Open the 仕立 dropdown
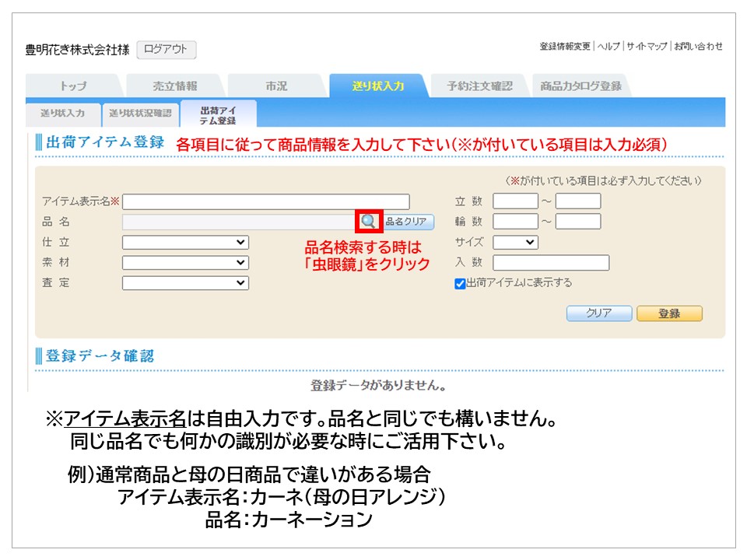747x560 pixels. tap(185, 243)
